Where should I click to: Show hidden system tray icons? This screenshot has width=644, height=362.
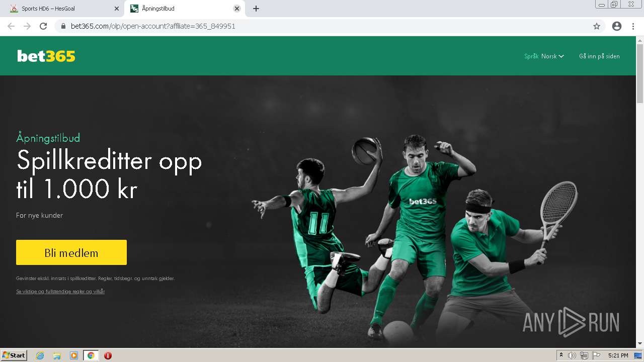pyautogui.click(x=561, y=355)
